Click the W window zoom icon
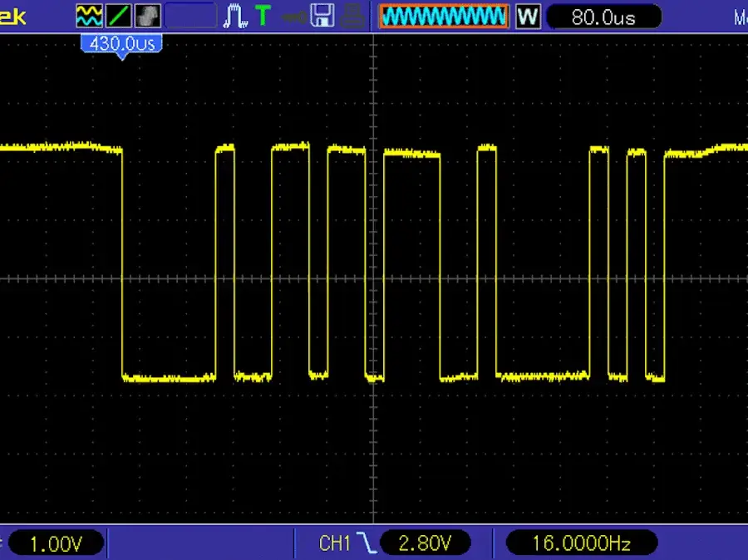The width and height of the screenshot is (748, 560). coord(528,17)
